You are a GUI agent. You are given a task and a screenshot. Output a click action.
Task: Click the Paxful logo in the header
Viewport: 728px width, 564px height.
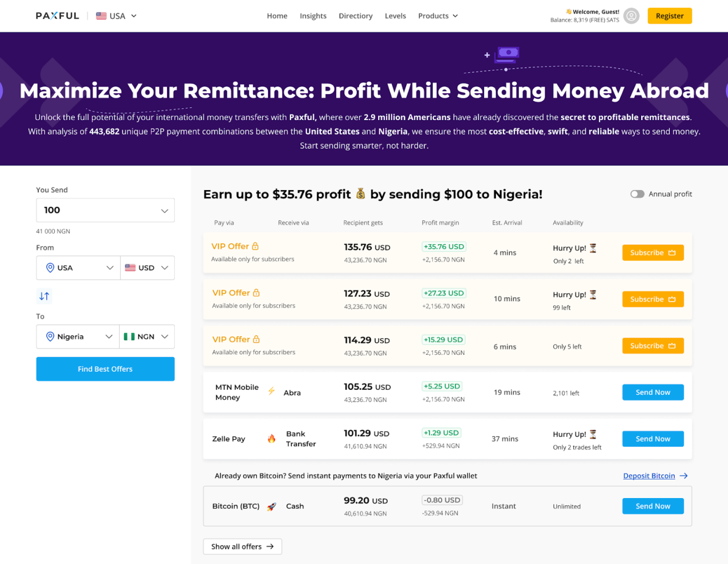[x=57, y=15]
